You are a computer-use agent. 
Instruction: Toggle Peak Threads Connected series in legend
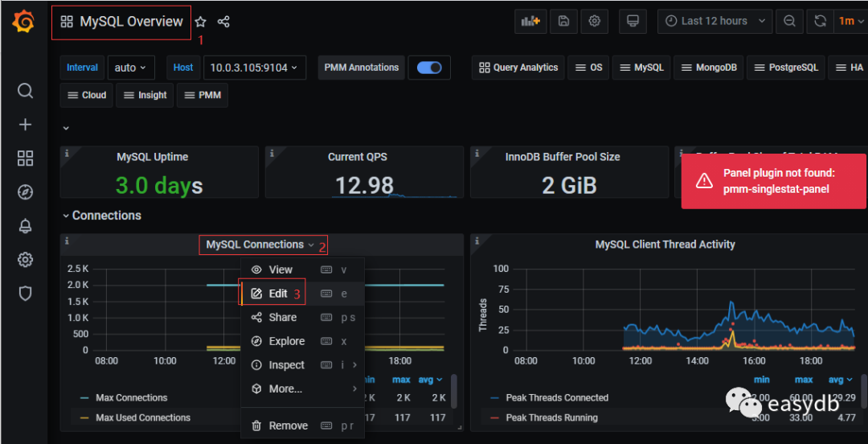pyautogui.click(x=556, y=397)
